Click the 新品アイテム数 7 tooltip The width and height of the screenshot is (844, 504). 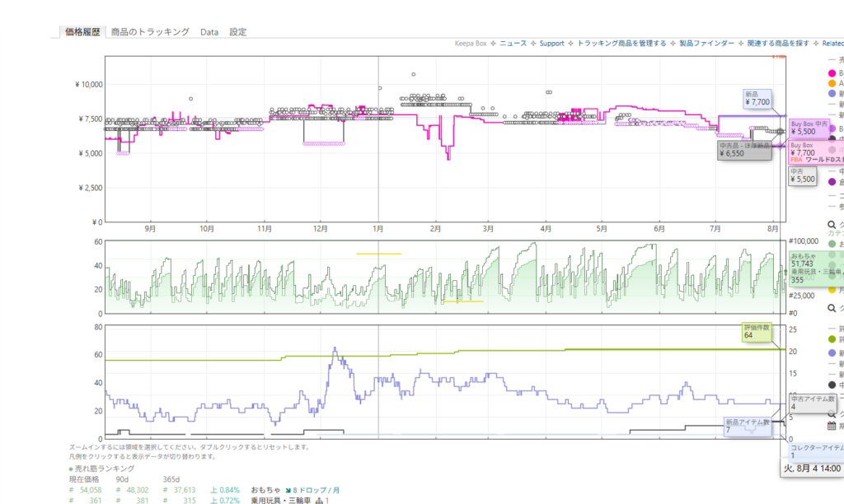(748, 427)
